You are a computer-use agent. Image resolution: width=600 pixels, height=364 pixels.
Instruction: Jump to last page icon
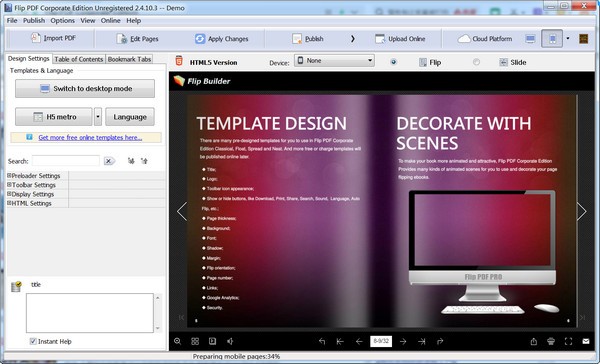coord(422,341)
